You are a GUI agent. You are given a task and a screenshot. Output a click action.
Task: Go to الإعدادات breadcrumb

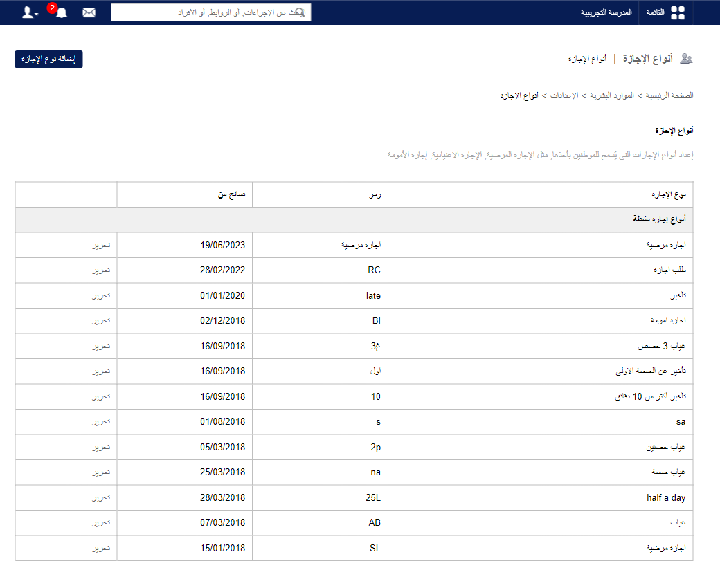point(564,95)
